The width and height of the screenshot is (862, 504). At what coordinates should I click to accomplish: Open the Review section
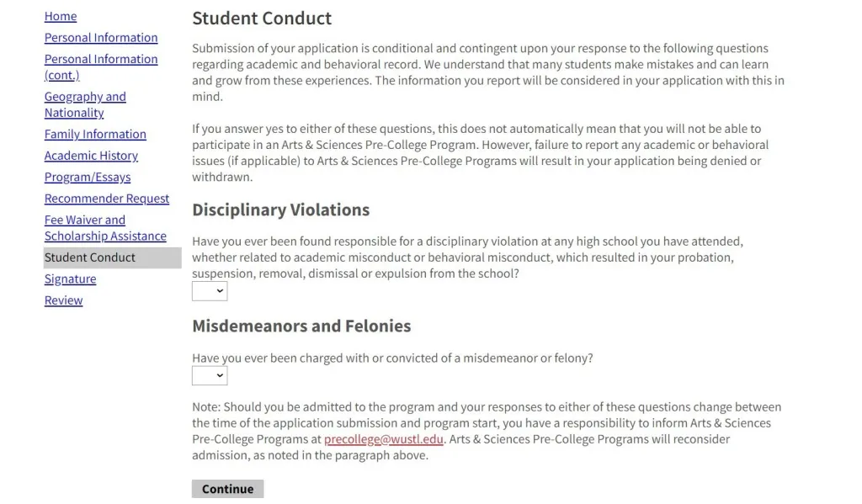pyautogui.click(x=63, y=300)
